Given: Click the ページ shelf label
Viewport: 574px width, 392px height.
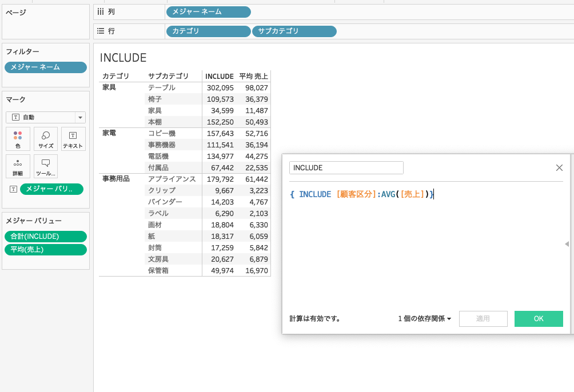Looking at the screenshot, I should pos(16,13).
